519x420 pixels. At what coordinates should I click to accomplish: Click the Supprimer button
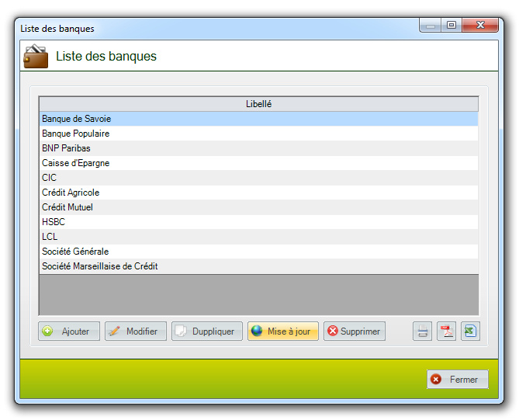pyautogui.click(x=355, y=331)
